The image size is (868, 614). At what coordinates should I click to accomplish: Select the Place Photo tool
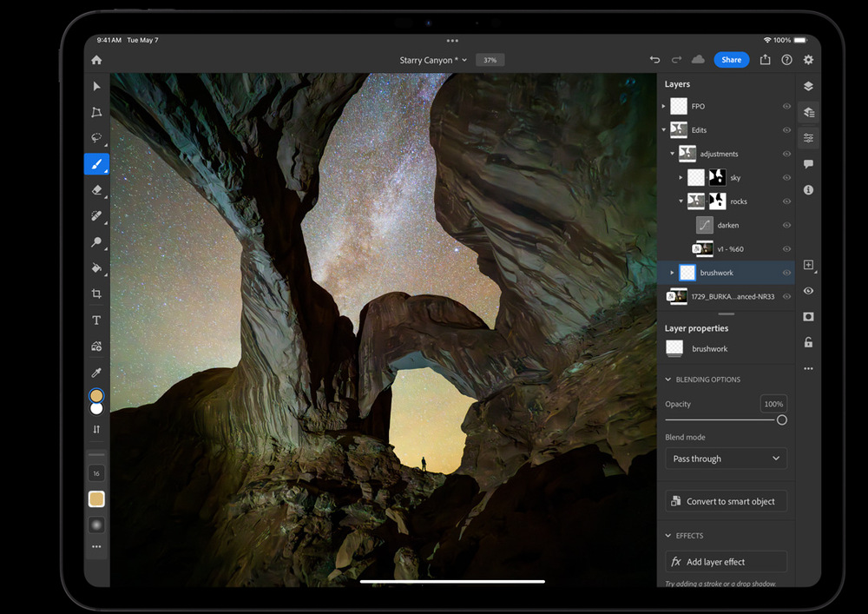96,346
